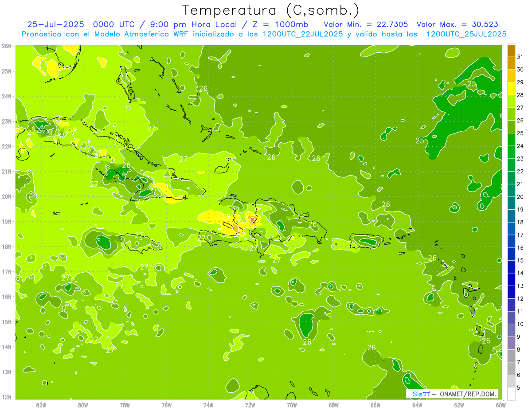Click the "82W" longitude label
532x411 pixels.
(x=41, y=405)
